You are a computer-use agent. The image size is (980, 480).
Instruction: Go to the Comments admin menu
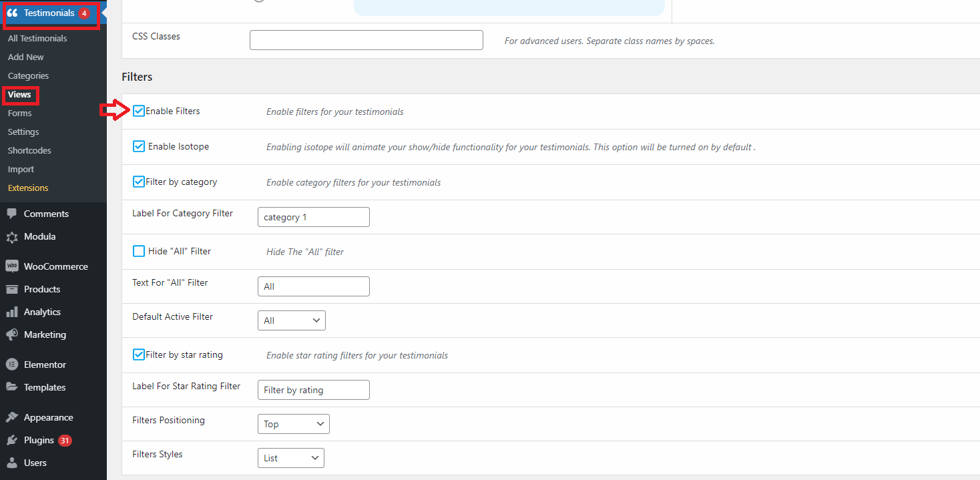46,214
